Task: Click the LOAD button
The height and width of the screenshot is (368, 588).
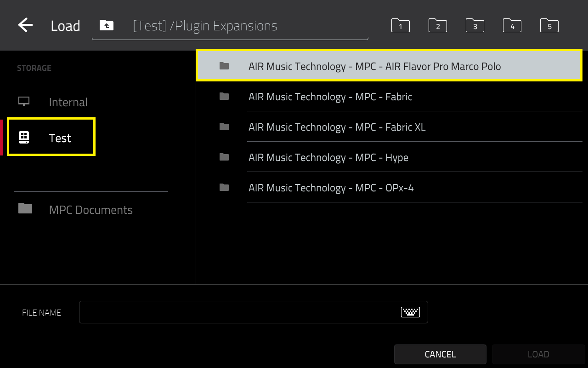Action: pyautogui.click(x=538, y=354)
